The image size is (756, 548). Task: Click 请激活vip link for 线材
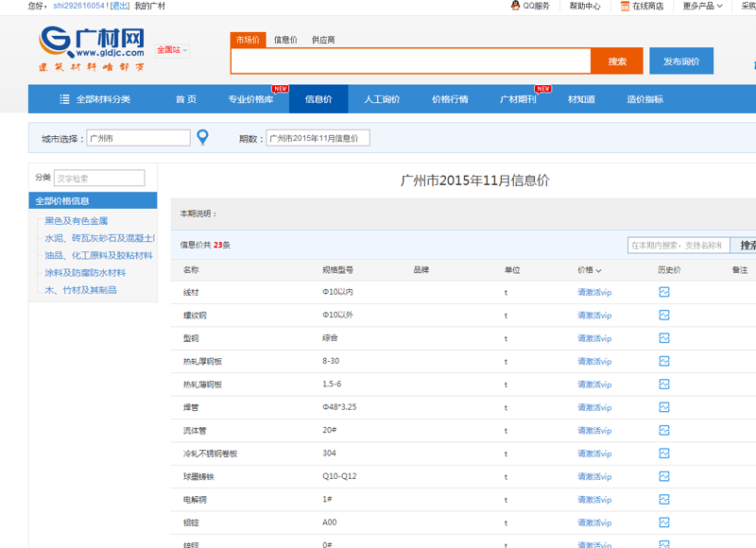(594, 292)
